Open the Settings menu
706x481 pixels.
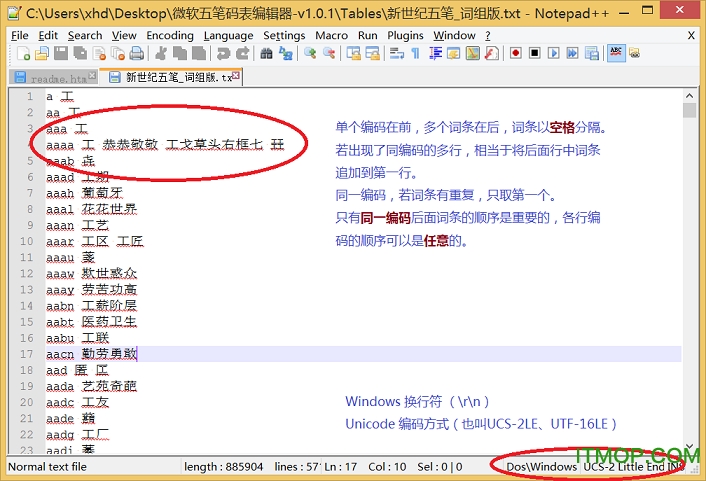[x=284, y=35]
